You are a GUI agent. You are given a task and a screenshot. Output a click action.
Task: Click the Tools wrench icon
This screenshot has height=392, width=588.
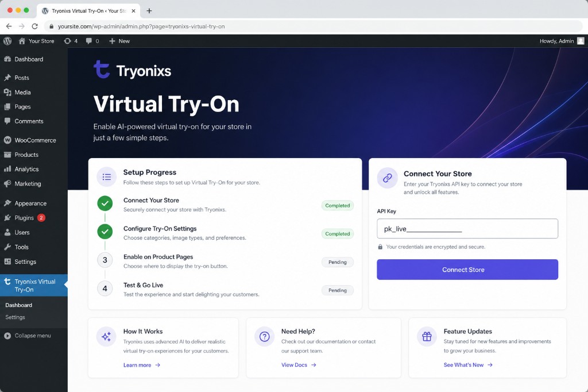click(x=7, y=247)
